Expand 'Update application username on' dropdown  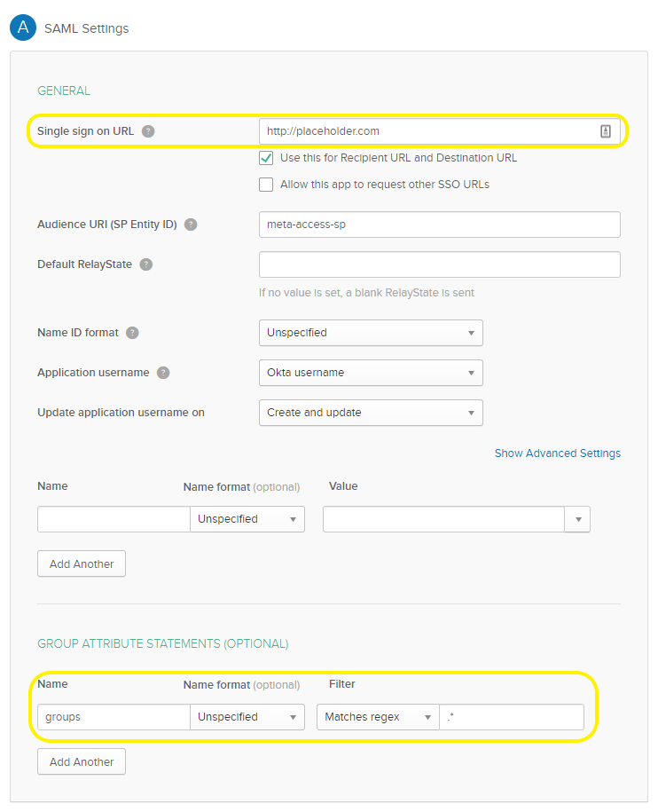coord(371,413)
